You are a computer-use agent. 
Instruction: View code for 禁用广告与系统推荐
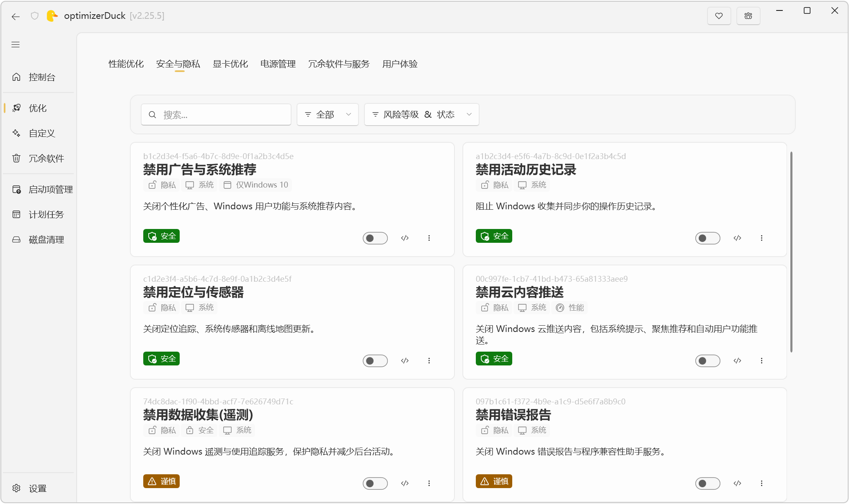[x=405, y=238]
